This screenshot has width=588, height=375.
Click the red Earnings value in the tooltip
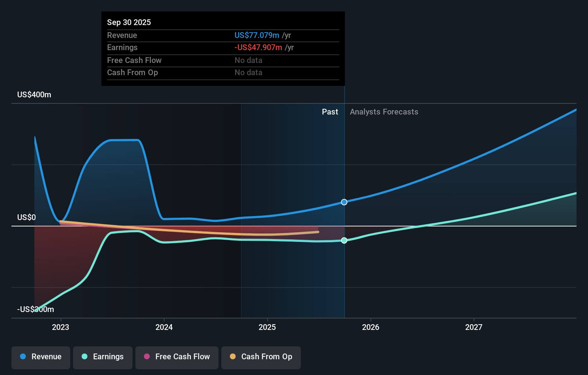(257, 47)
